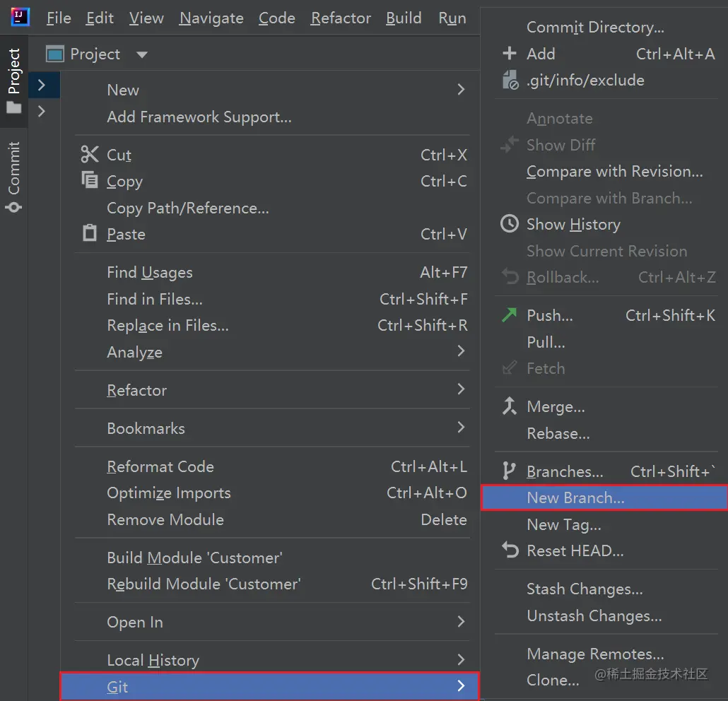Click the Reset HEAD undo icon
This screenshot has height=701, width=728.
509,550
